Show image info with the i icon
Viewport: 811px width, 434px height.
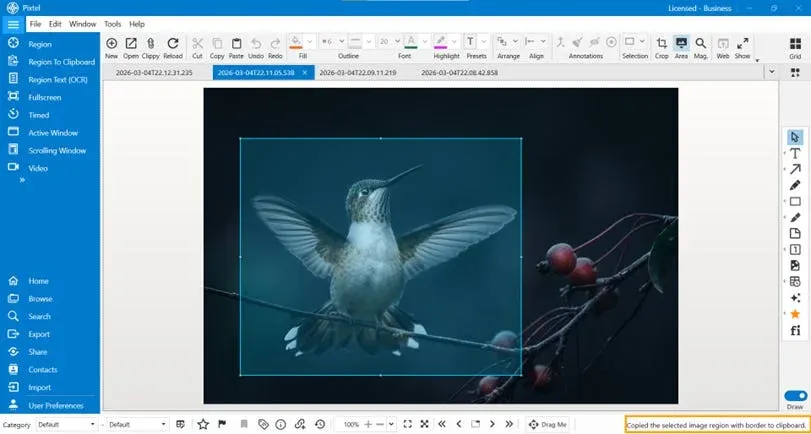(x=281, y=424)
